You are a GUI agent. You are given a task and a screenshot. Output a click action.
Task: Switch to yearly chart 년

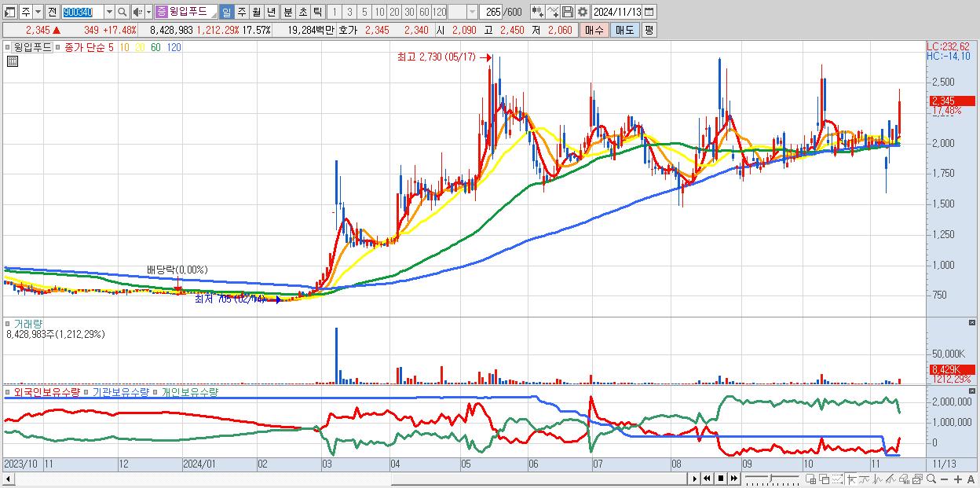click(271, 12)
